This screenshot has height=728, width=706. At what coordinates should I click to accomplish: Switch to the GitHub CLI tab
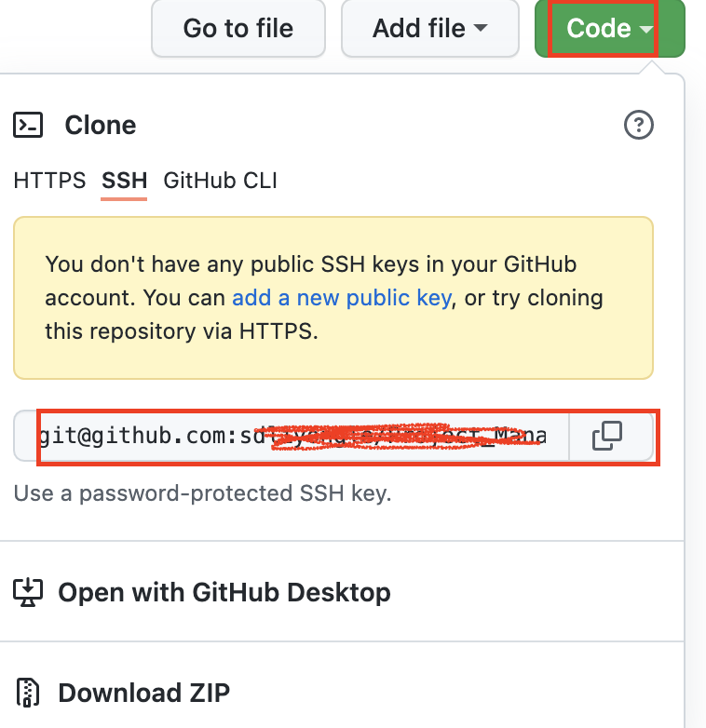220,181
